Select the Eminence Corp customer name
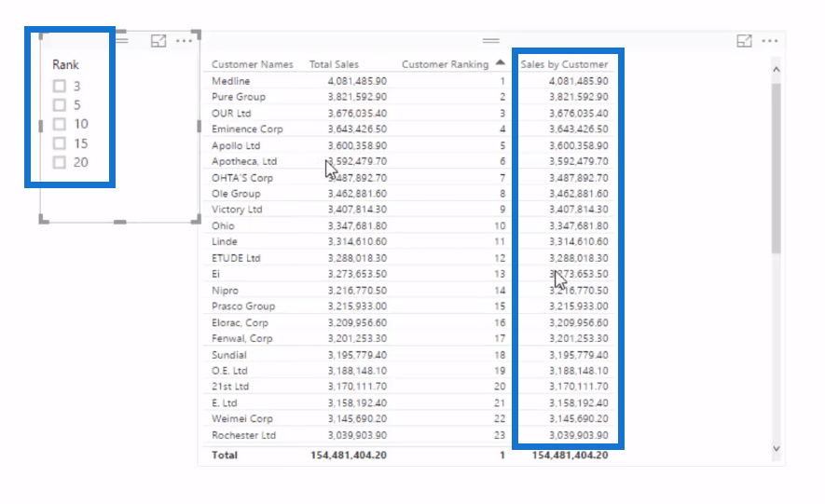Viewport: 825px width, 504px height. tap(247, 129)
